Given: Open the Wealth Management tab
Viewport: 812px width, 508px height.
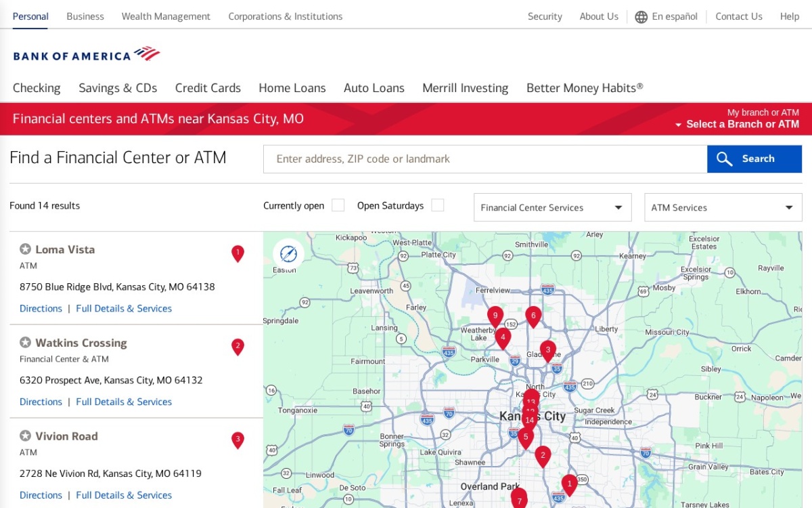Looking at the screenshot, I should (x=166, y=16).
